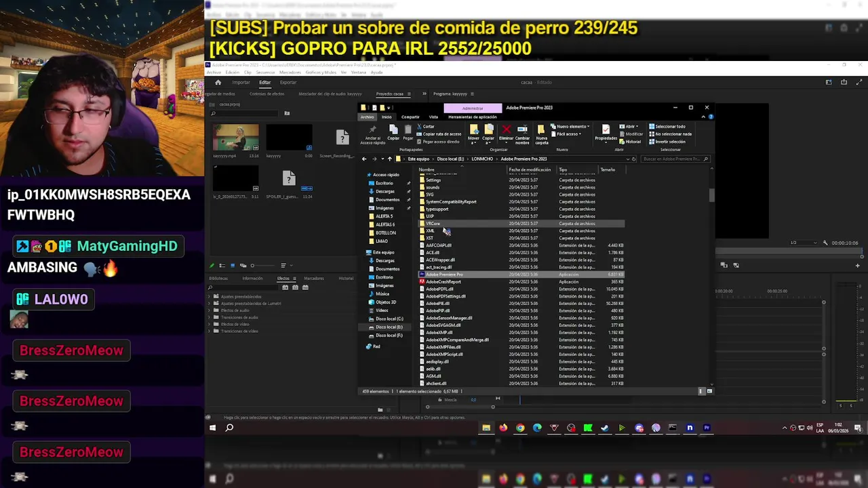Open recent locations dropdown arrow in Explorer
The height and width of the screenshot is (488, 868).
pos(382,159)
